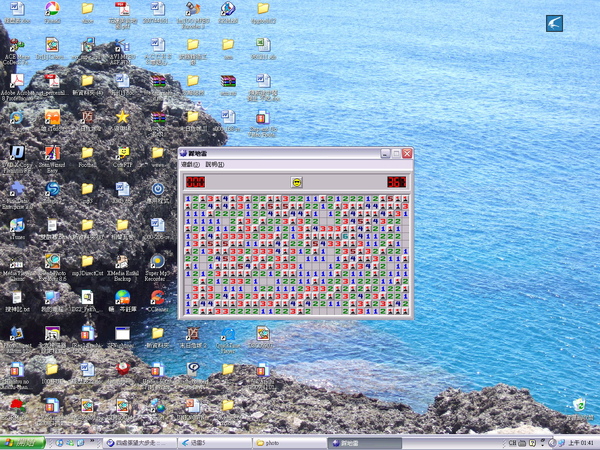The image size is (600, 450).
Task: Switch to the browser window taskbar button
Action: 140,443
